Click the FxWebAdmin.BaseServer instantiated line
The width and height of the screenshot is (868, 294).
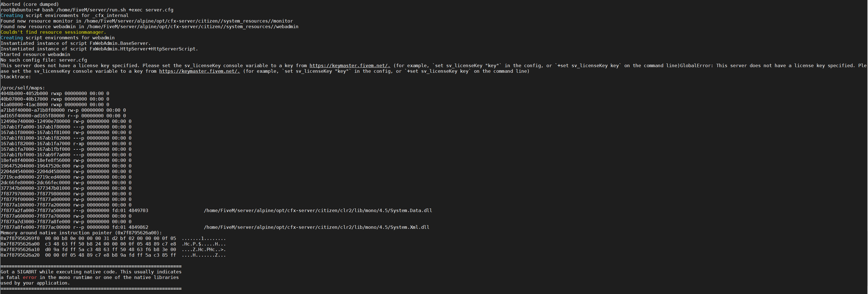coord(75,43)
